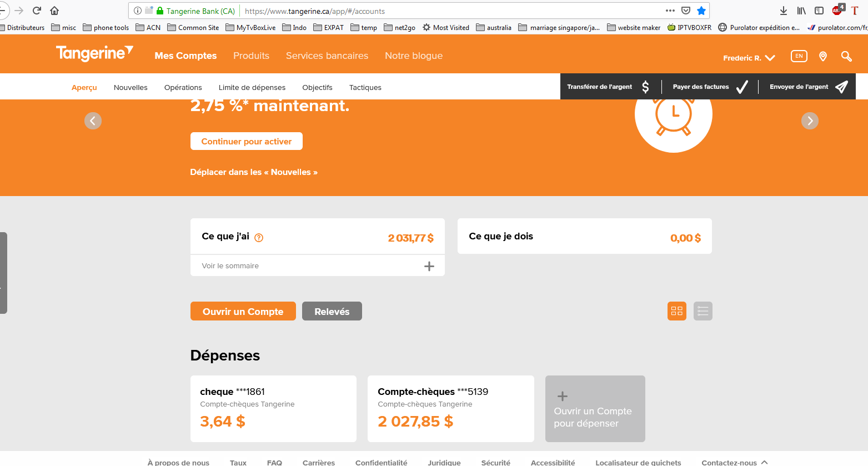Open Services bancaires menu
The image size is (868, 466).
pyautogui.click(x=327, y=56)
